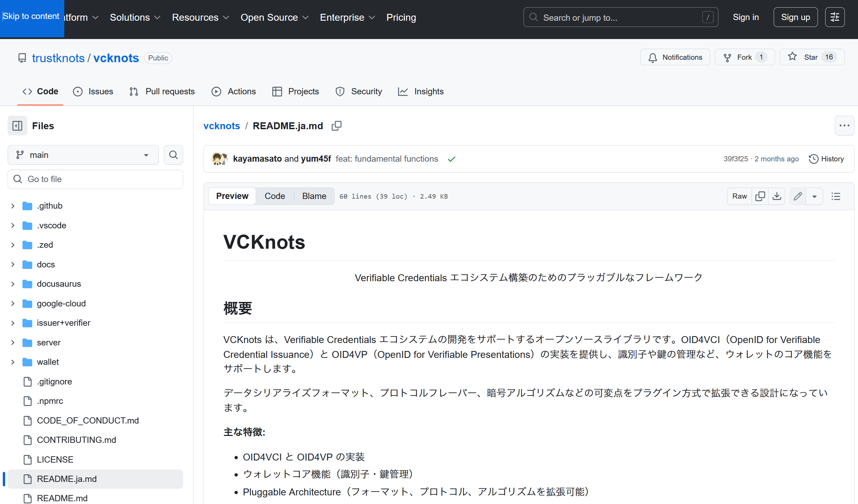This screenshot has width=858, height=504.
Task: Open the three-dot more options menu
Action: coord(844,126)
